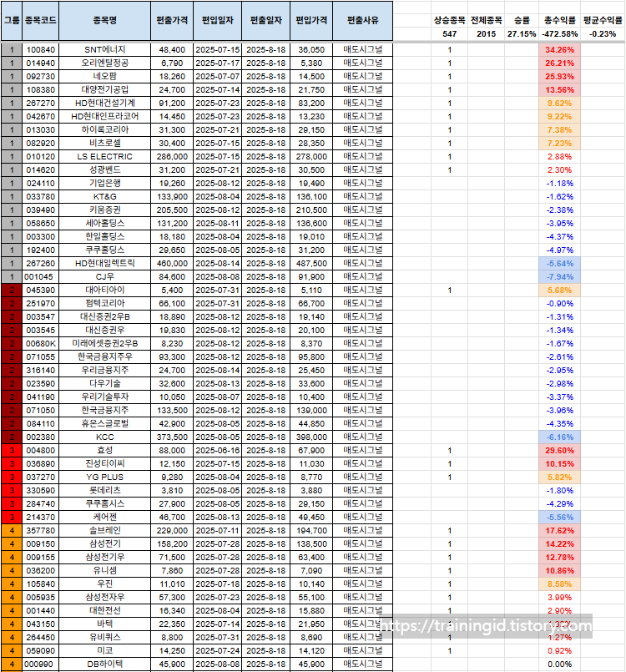Select the -6.16% return cell

tap(559, 437)
